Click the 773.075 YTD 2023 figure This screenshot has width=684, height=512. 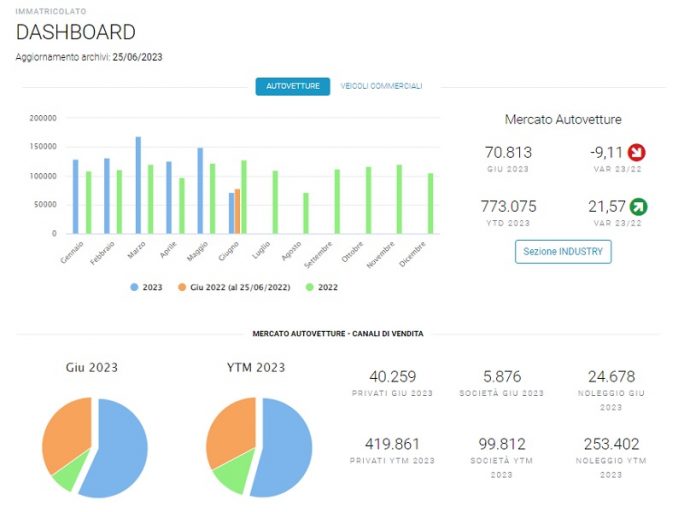click(x=508, y=206)
